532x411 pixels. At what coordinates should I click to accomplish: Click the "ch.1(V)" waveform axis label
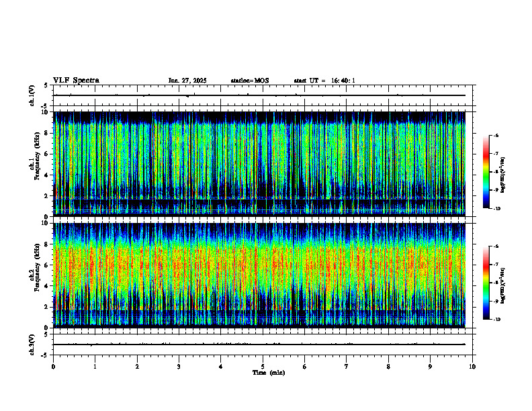pyautogui.click(x=32, y=95)
